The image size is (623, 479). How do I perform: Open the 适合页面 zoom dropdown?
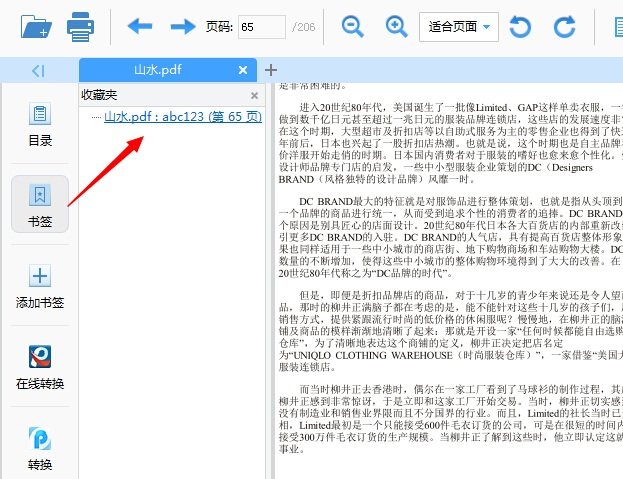click(x=459, y=27)
